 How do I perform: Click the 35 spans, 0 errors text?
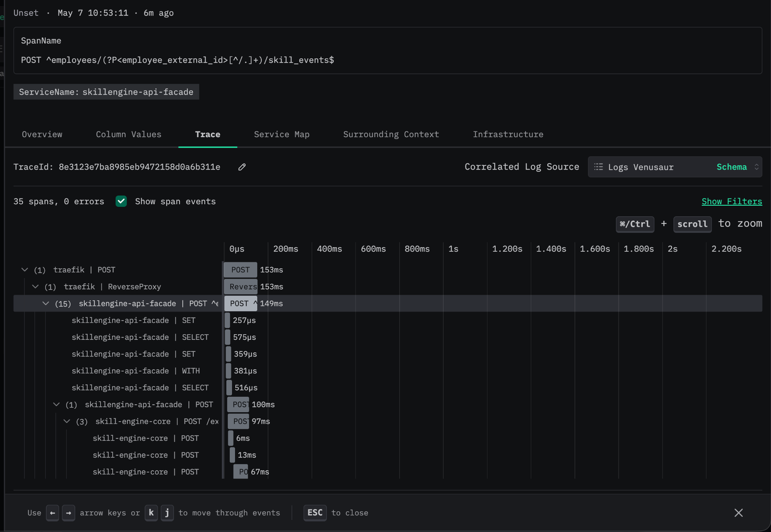point(59,201)
